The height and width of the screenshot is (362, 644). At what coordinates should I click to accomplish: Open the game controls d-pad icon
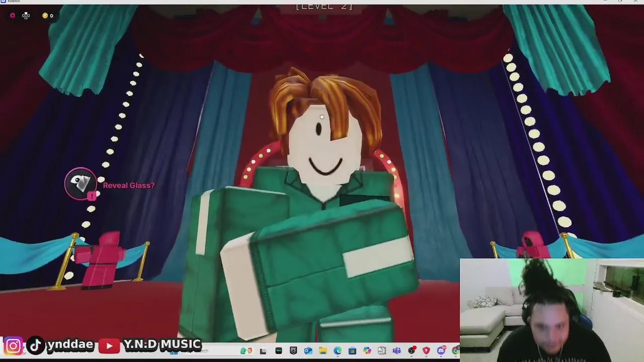tap(26, 16)
